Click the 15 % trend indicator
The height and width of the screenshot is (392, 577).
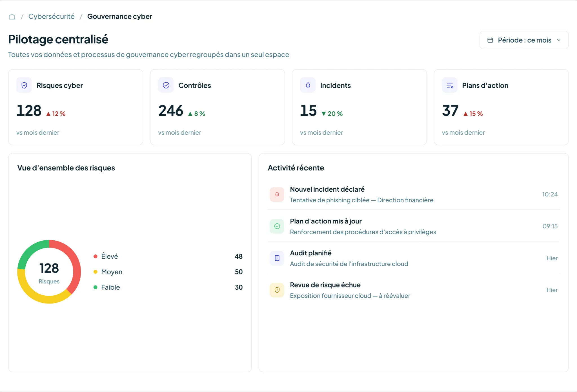pyautogui.click(x=473, y=114)
